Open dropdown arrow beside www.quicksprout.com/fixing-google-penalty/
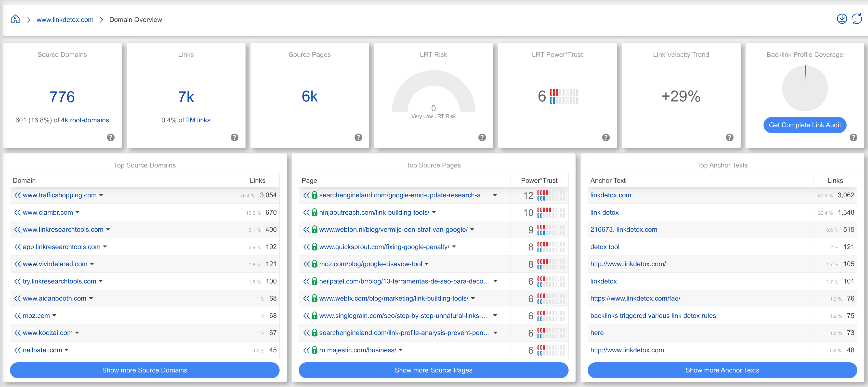The height and width of the screenshot is (387, 868). [454, 247]
